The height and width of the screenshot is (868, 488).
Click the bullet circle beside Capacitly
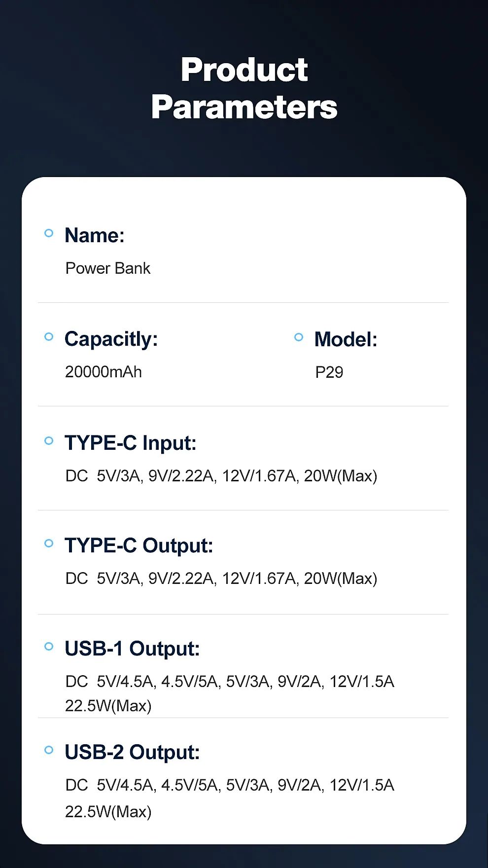click(x=49, y=337)
